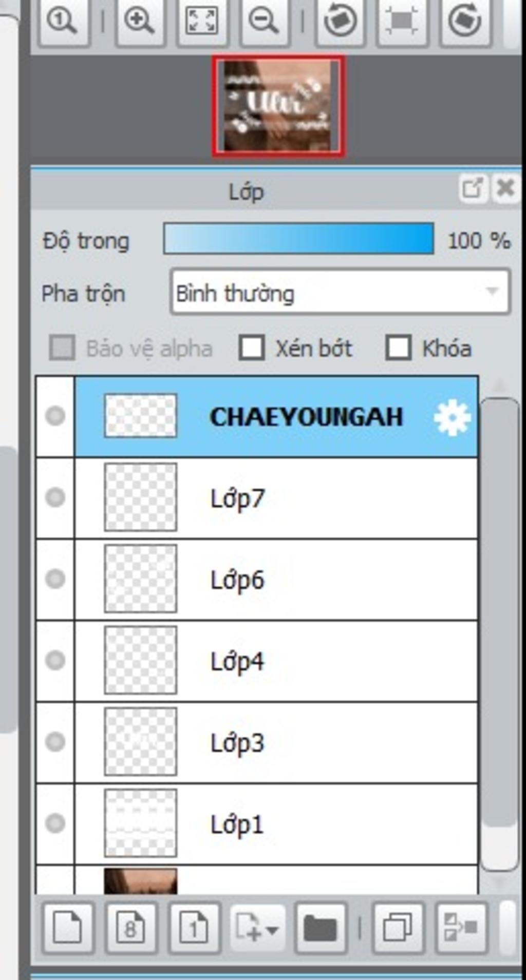Set opacity using the Độ trong slider

pyautogui.click(x=298, y=238)
